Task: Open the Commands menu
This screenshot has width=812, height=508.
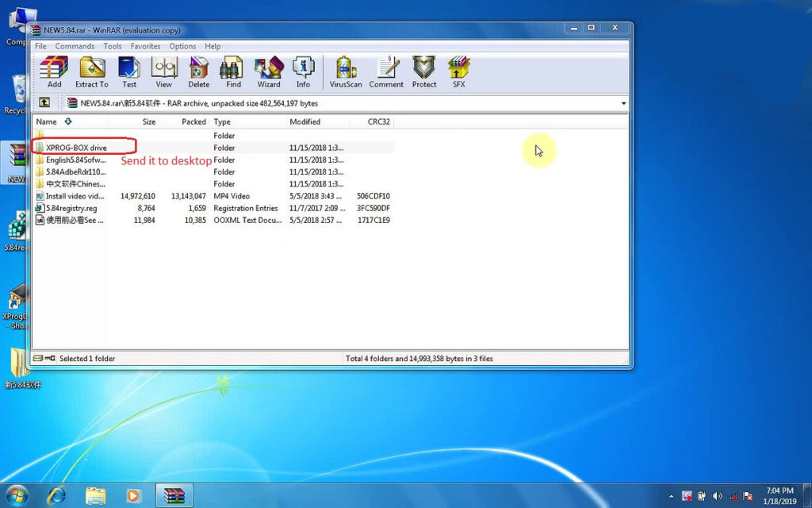Action: 75,46
